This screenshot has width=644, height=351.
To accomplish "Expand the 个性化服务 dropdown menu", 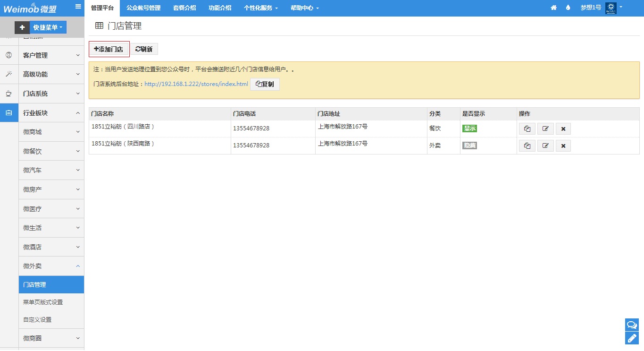I will [x=260, y=8].
